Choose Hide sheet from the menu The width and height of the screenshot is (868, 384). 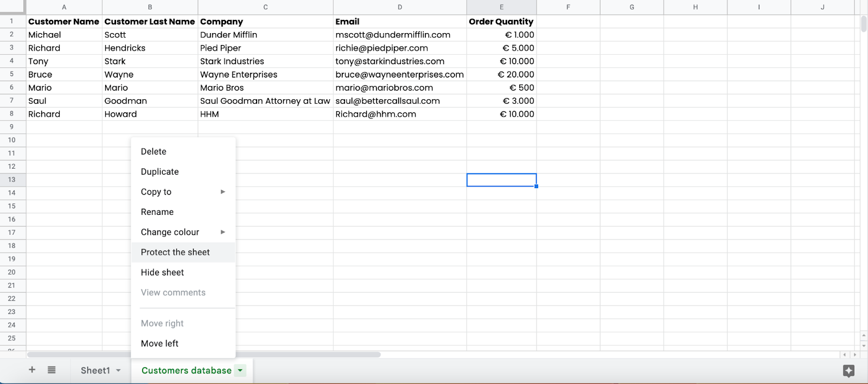pyautogui.click(x=183, y=272)
